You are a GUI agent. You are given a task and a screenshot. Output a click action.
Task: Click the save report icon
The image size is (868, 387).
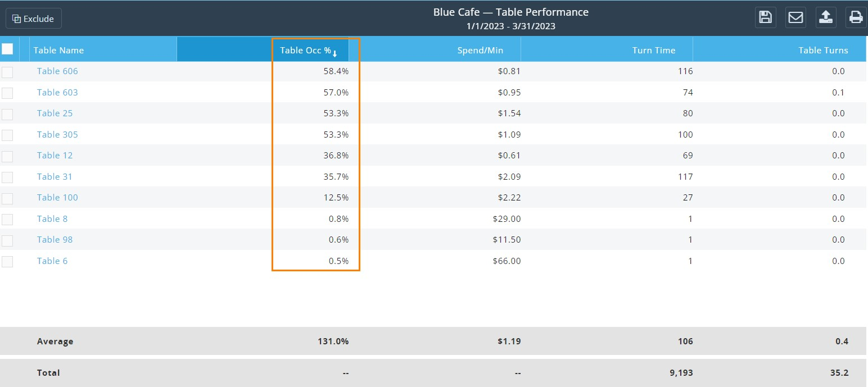point(765,17)
